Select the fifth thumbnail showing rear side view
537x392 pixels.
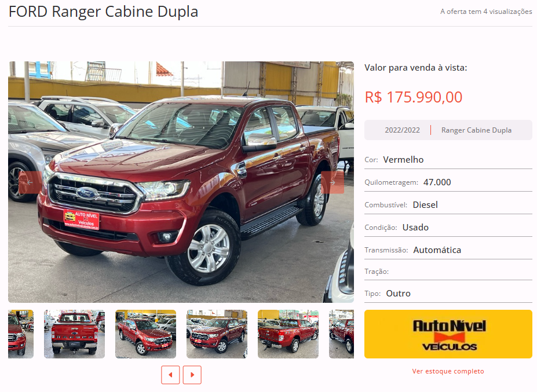tap(288, 334)
